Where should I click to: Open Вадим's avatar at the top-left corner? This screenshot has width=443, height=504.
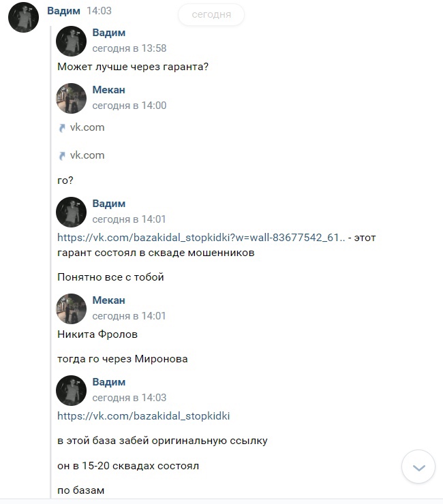(x=22, y=17)
